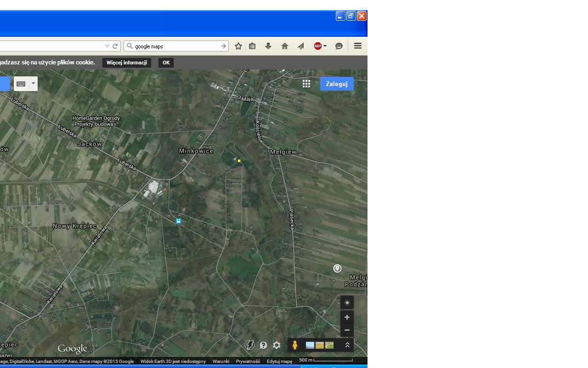Toggle the on-screen keyboard input tool
This screenshot has width=588, height=368.
pos(21,84)
